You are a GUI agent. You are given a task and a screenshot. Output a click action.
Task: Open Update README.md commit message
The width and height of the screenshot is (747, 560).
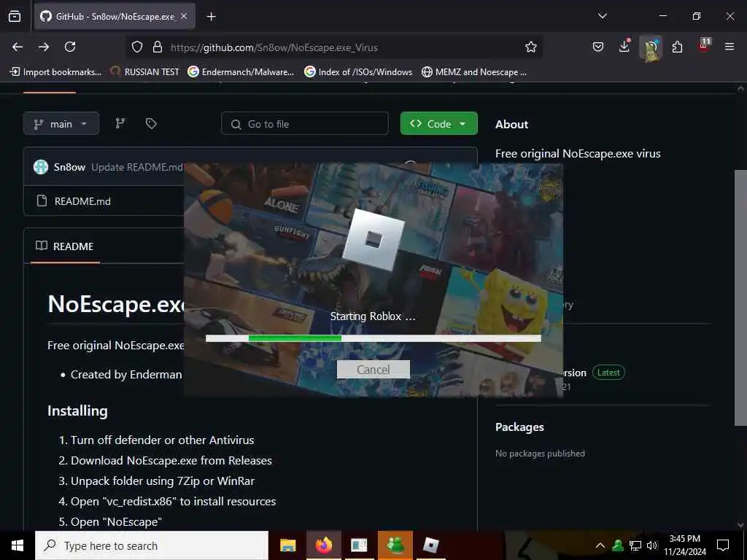pyautogui.click(x=136, y=167)
